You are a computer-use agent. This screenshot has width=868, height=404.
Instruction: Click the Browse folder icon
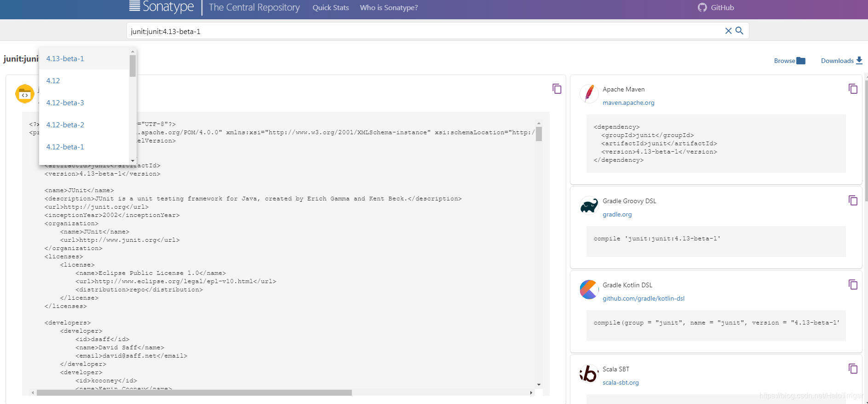click(801, 61)
